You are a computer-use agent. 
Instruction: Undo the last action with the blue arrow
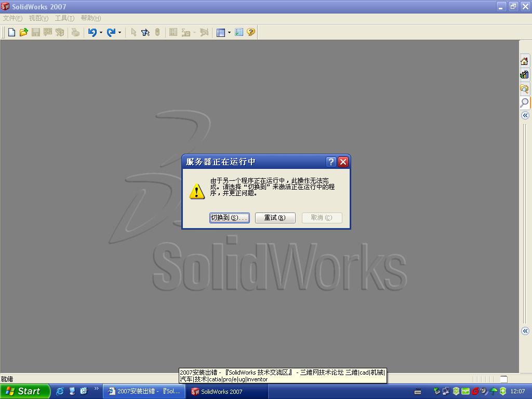click(92, 32)
